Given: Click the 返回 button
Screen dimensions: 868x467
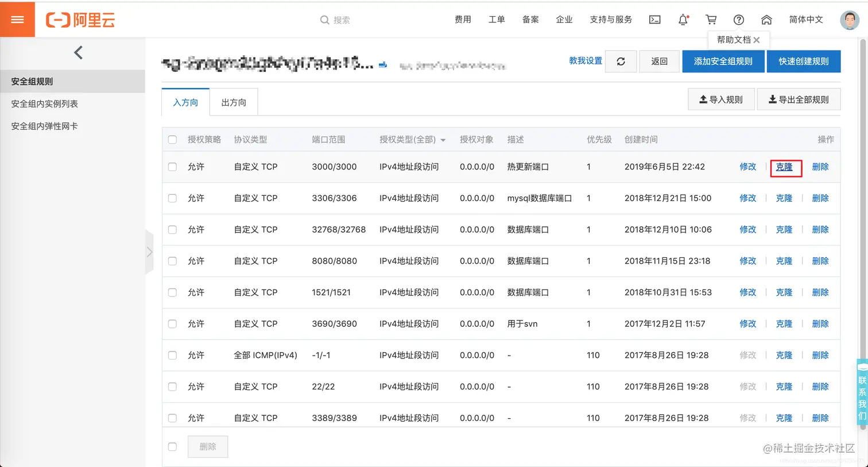Looking at the screenshot, I should pos(659,61).
